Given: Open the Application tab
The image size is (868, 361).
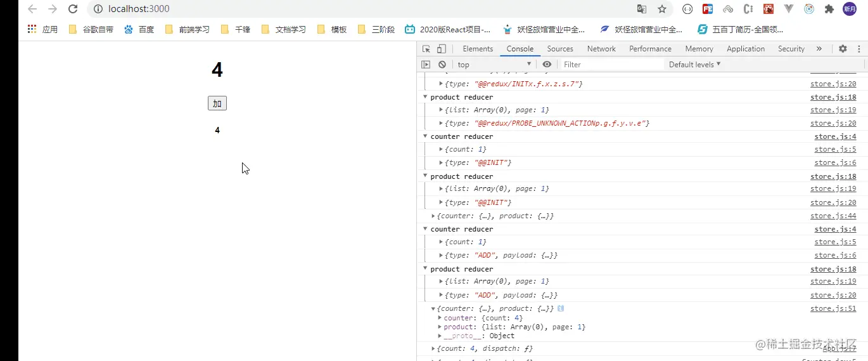Looking at the screenshot, I should point(746,49).
